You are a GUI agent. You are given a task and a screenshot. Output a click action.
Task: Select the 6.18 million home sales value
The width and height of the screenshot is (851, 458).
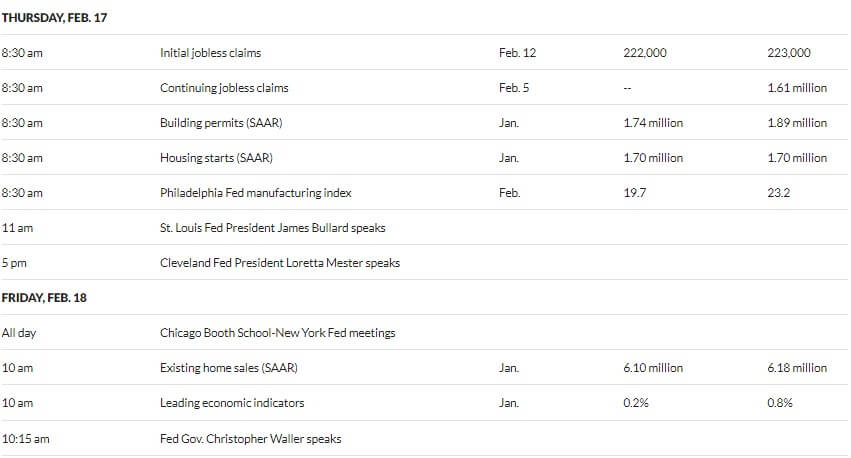pos(797,368)
